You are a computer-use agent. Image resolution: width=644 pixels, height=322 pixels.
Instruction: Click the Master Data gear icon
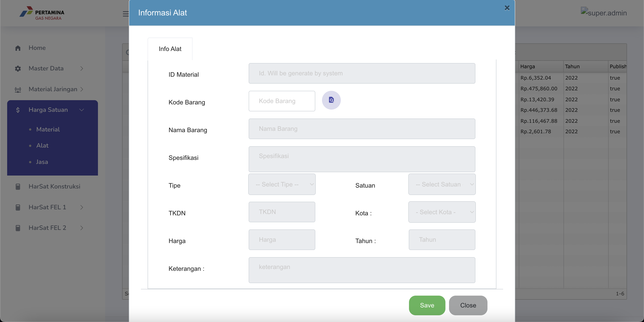[x=18, y=68]
